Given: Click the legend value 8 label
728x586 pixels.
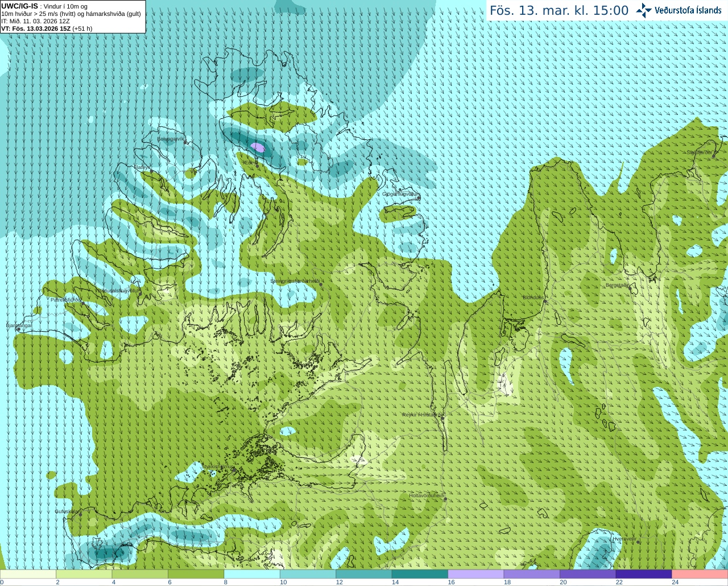Looking at the screenshot, I should point(226,582).
